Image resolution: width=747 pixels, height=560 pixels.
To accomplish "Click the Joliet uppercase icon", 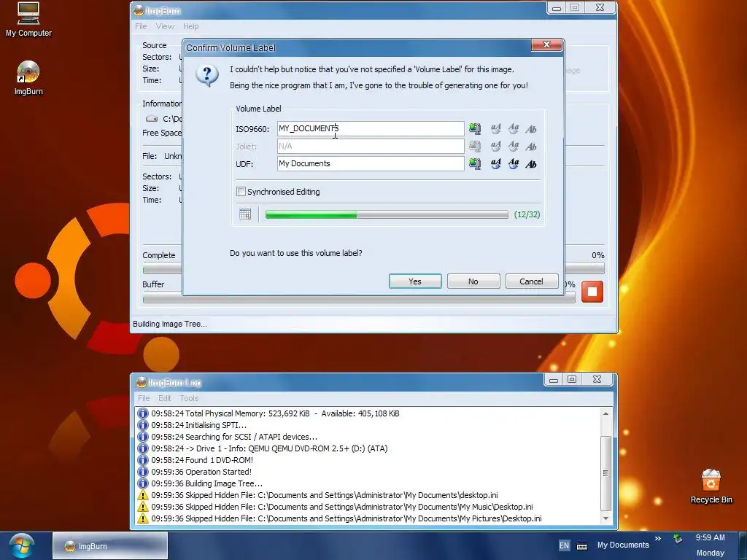I will click(x=514, y=146).
